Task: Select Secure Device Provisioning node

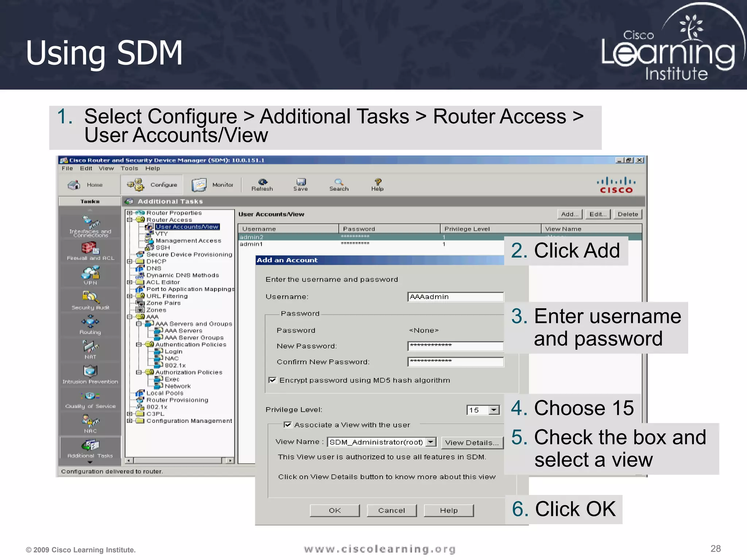Action: tap(189, 254)
